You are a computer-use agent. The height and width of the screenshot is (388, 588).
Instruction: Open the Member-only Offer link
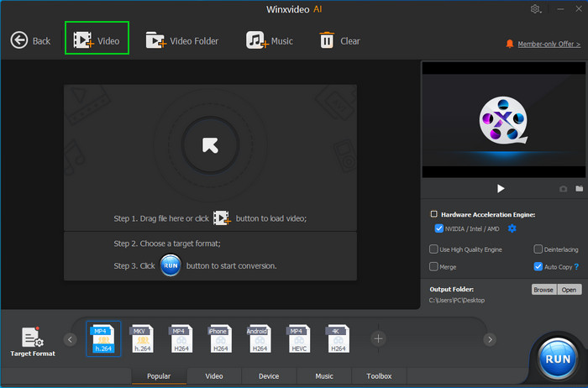(549, 45)
